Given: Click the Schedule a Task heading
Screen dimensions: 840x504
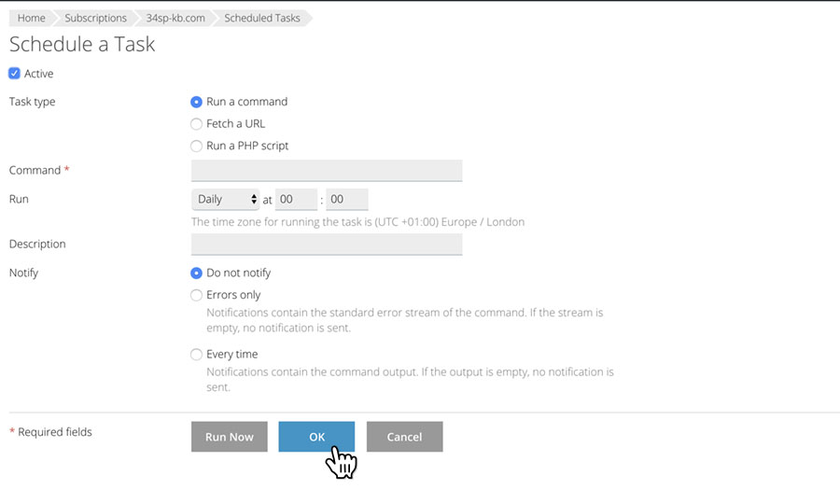Looking at the screenshot, I should [x=82, y=44].
